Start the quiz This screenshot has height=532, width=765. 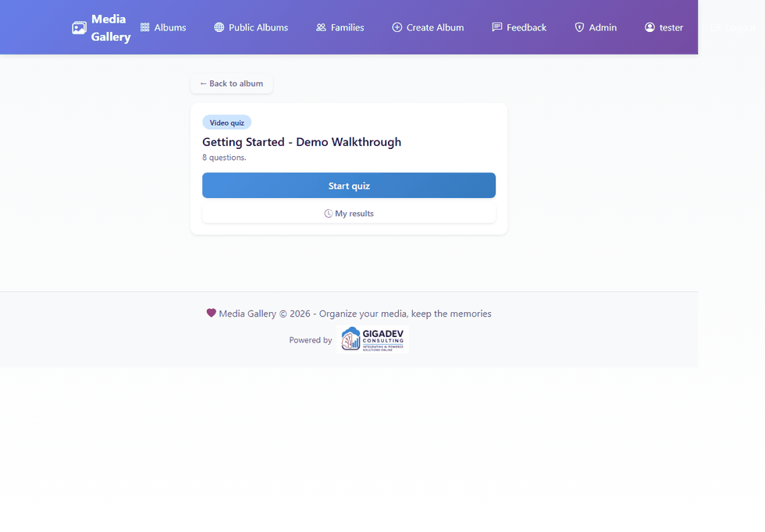pos(349,186)
